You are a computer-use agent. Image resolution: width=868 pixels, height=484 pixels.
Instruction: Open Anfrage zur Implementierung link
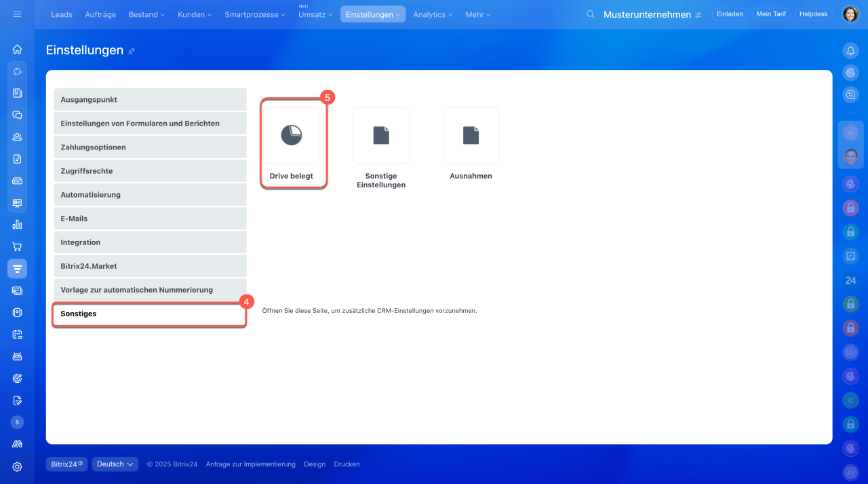pos(251,464)
